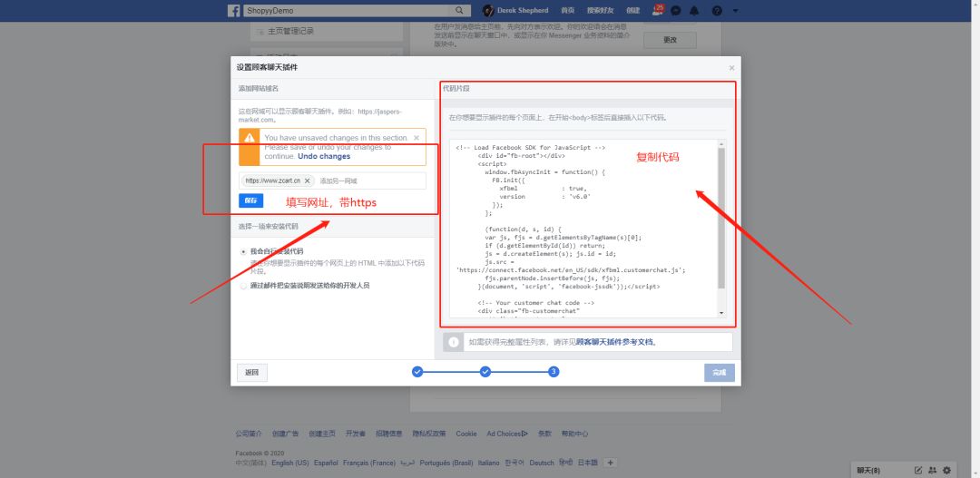Open the account dropdown arrow in top bar
Viewport: 980px width, 478px height.
(735, 11)
